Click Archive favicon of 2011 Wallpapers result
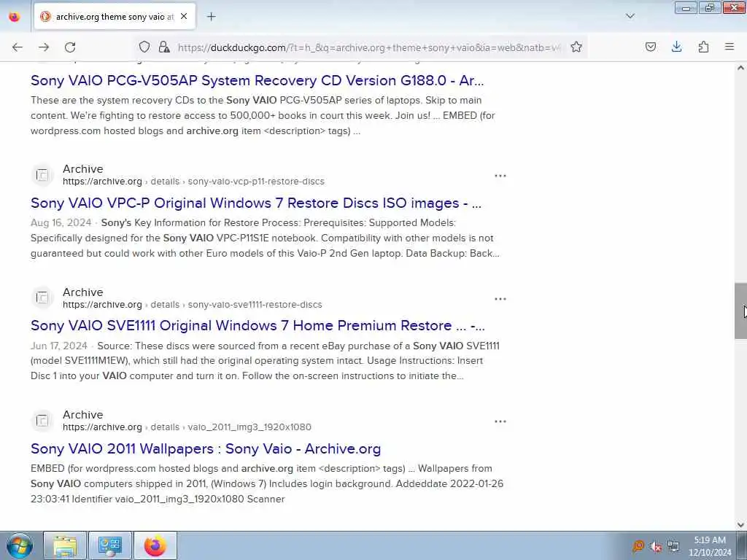The height and width of the screenshot is (560, 747). click(x=42, y=421)
